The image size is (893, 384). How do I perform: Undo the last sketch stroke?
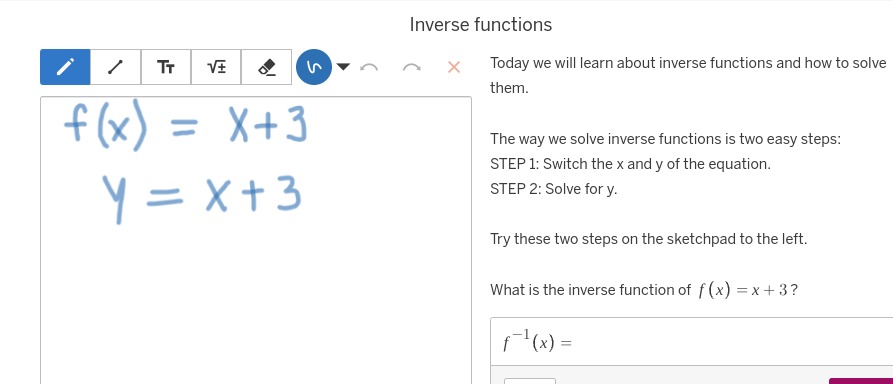(369, 67)
